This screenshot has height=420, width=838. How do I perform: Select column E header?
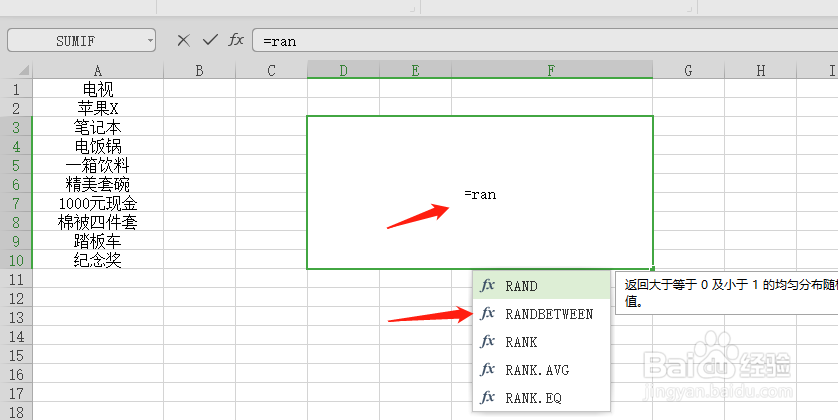point(415,70)
